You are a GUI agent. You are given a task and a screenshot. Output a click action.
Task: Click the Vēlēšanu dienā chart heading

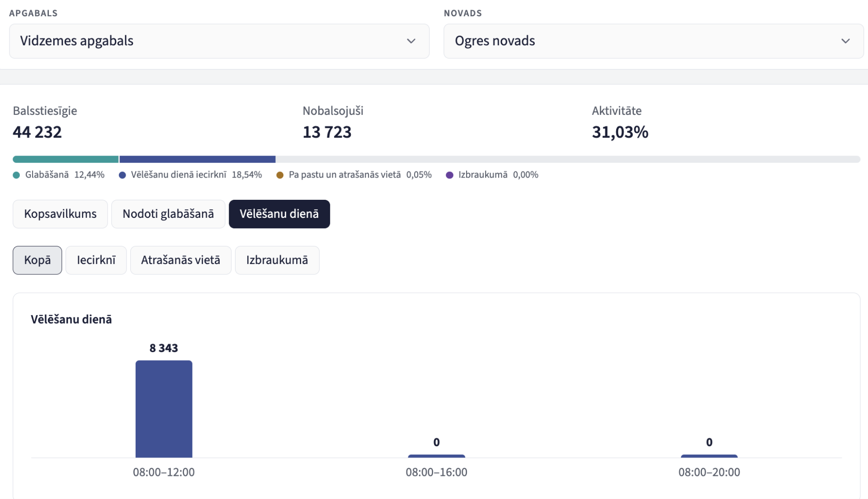[x=71, y=320]
